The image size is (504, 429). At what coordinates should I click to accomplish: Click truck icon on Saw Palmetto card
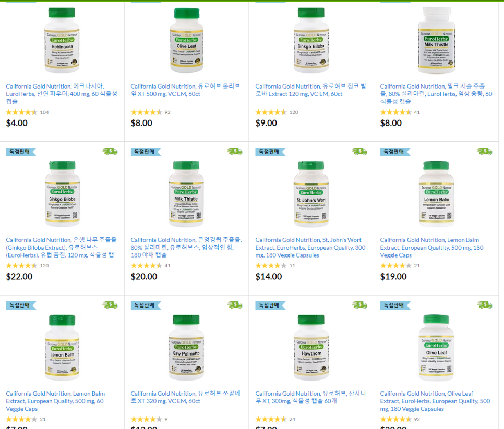pos(235,305)
